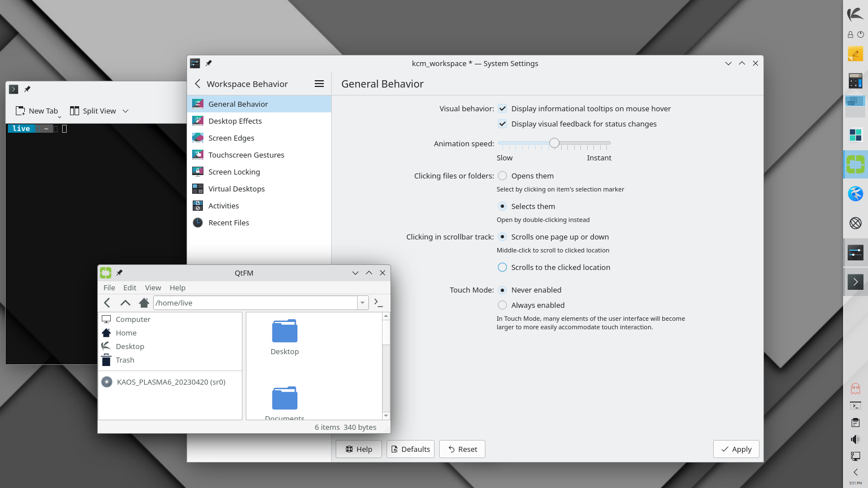The width and height of the screenshot is (868, 488).
Task: Open the Edit menu in QtFM
Action: click(130, 287)
